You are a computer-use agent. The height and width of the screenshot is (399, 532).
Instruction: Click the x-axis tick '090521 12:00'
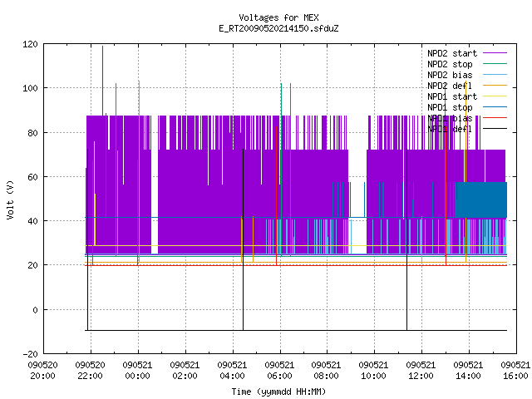pos(421,371)
